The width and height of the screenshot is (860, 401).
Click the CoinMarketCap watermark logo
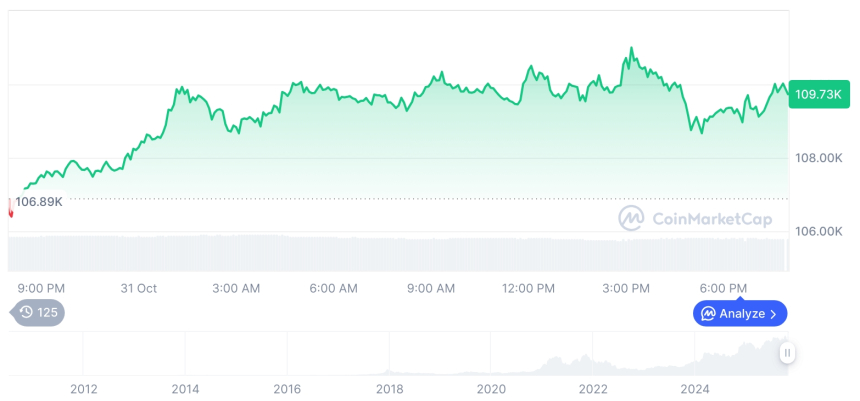[x=631, y=217]
